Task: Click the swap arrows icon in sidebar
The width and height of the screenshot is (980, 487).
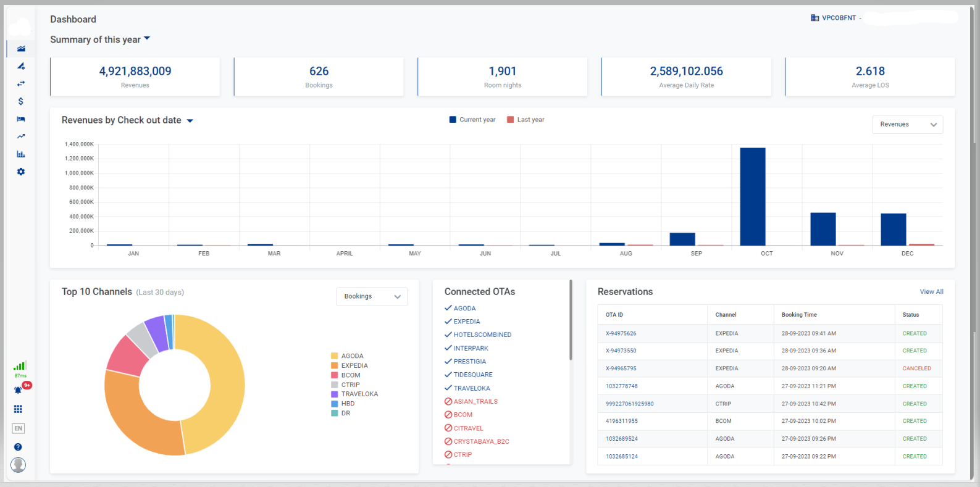Action: 20,83
